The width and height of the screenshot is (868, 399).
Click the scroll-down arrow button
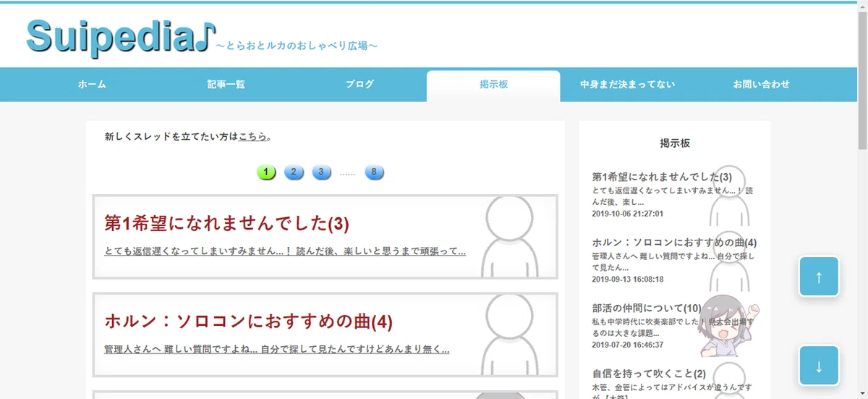[819, 366]
